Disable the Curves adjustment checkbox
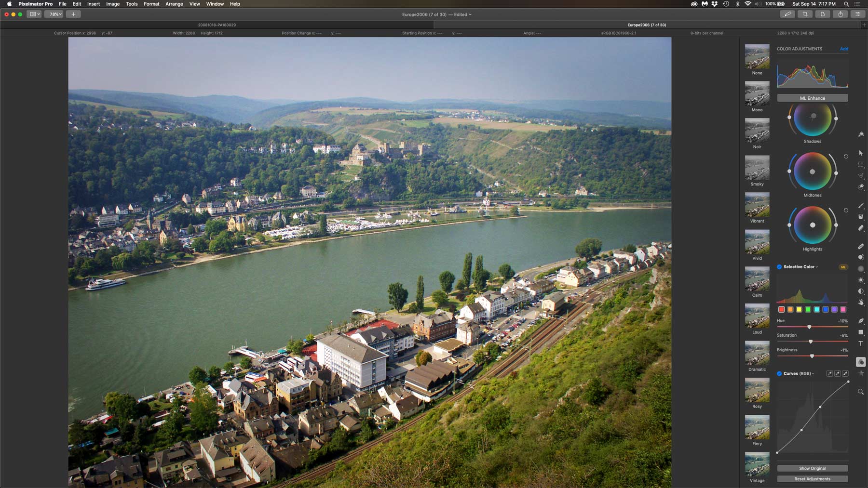Screen dimensions: 868x488 coord(779,373)
